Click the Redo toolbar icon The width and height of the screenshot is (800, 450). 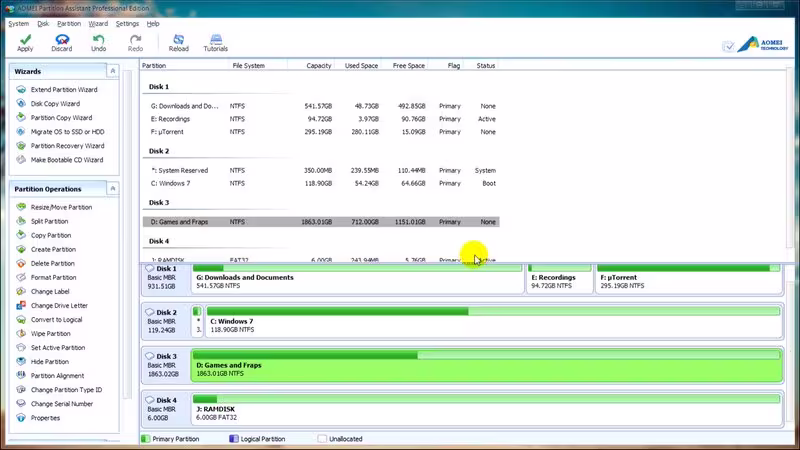[x=135, y=43]
